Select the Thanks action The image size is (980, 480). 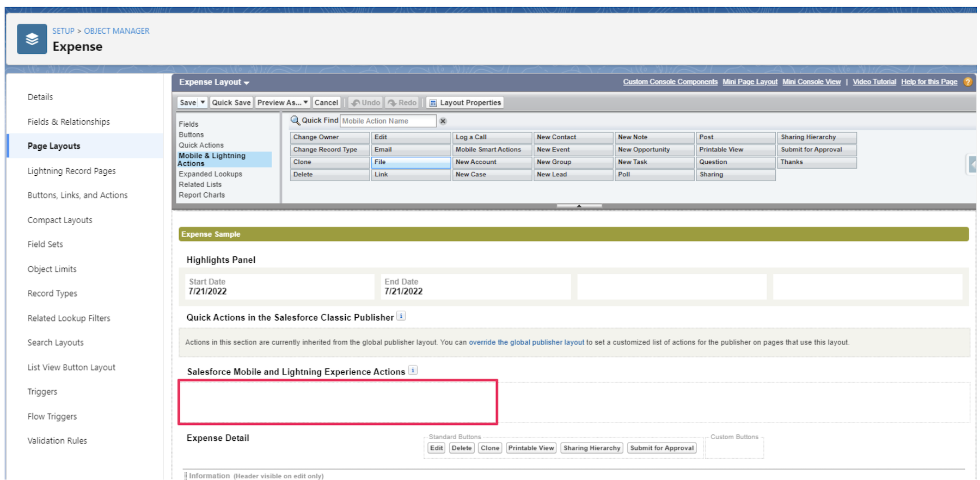[817, 162]
